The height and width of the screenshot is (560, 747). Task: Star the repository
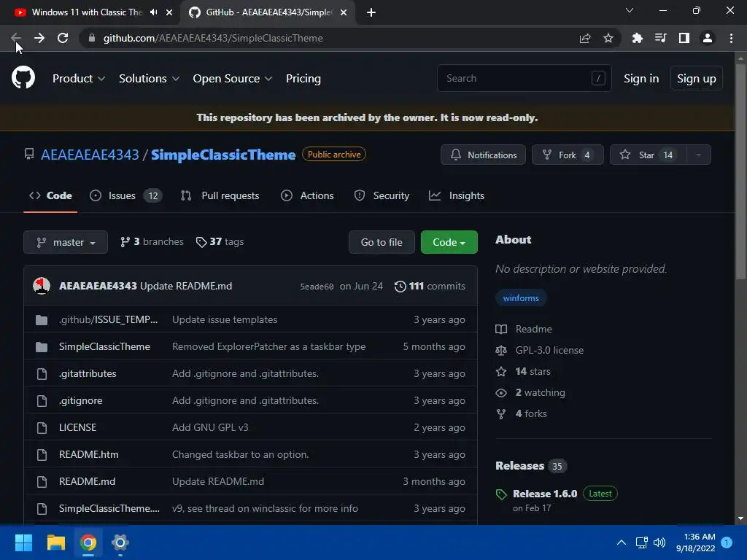[649, 155]
